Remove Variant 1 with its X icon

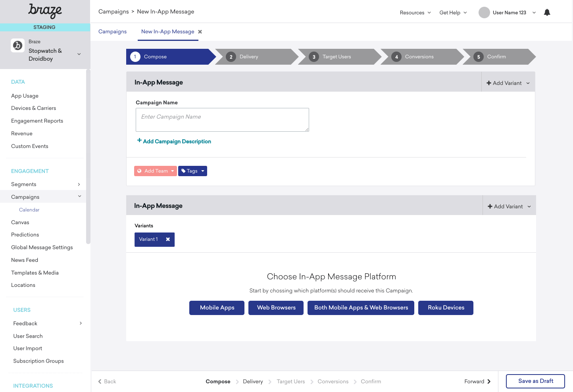pyautogui.click(x=168, y=239)
